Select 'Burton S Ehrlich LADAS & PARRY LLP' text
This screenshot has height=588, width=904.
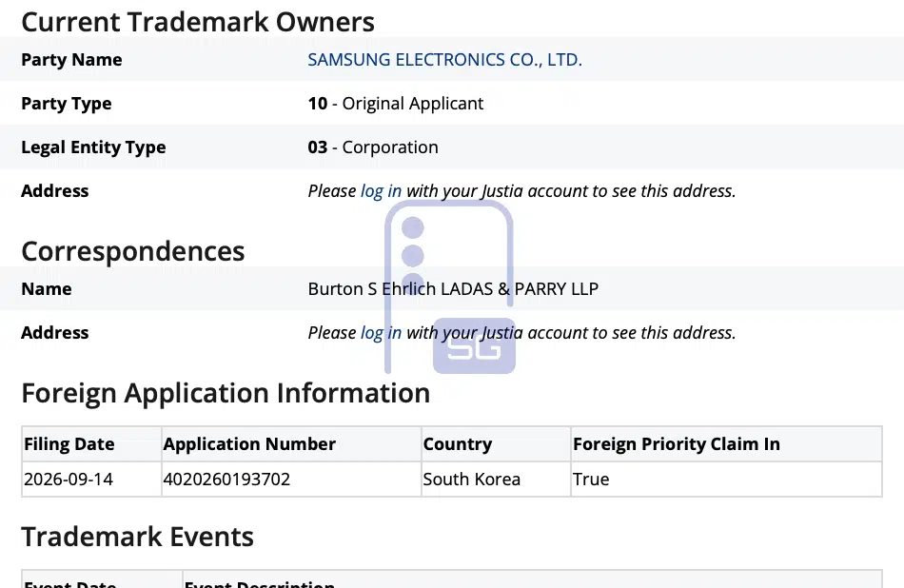(x=453, y=289)
